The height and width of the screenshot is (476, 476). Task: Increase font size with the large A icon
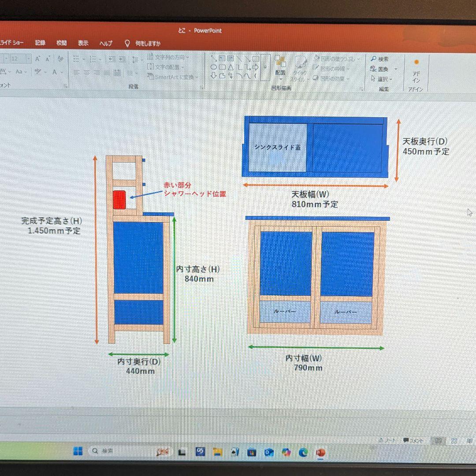point(38,59)
